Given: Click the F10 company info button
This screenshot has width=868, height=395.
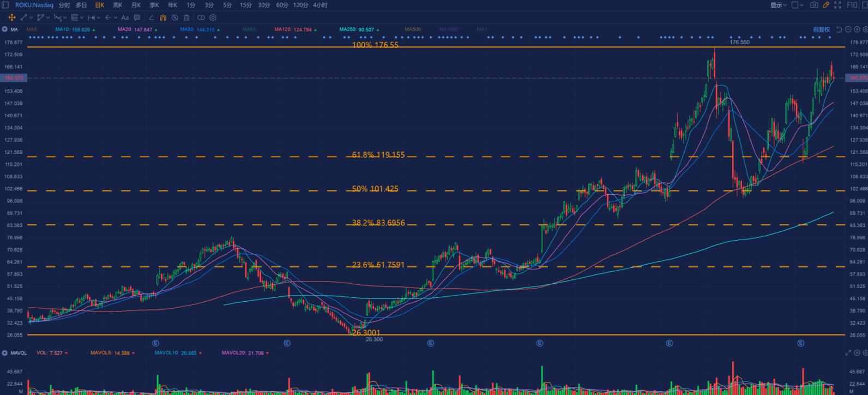Looking at the screenshot, I should [x=852, y=5].
